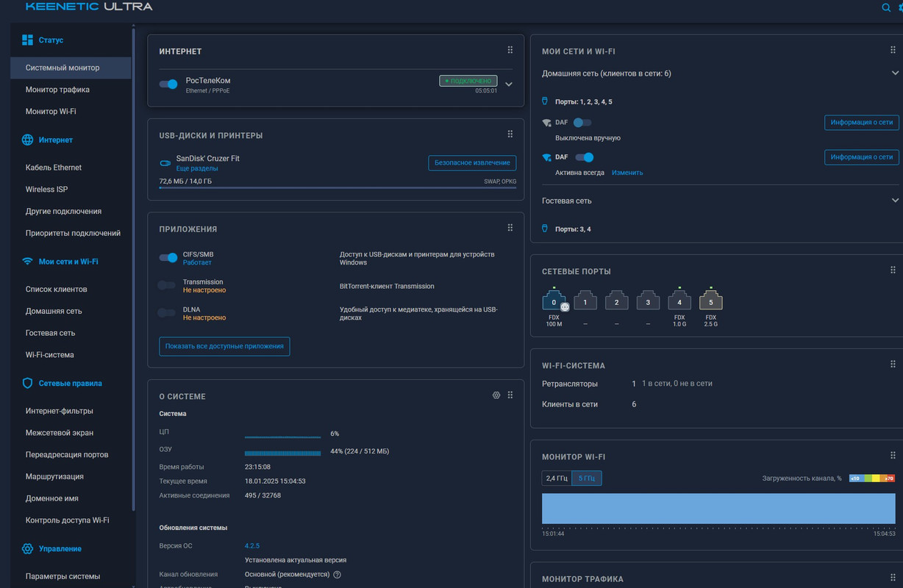Collapse the Домашняя сеть section chevron
The height and width of the screenshot is (588, 903).
pos(895,73)
